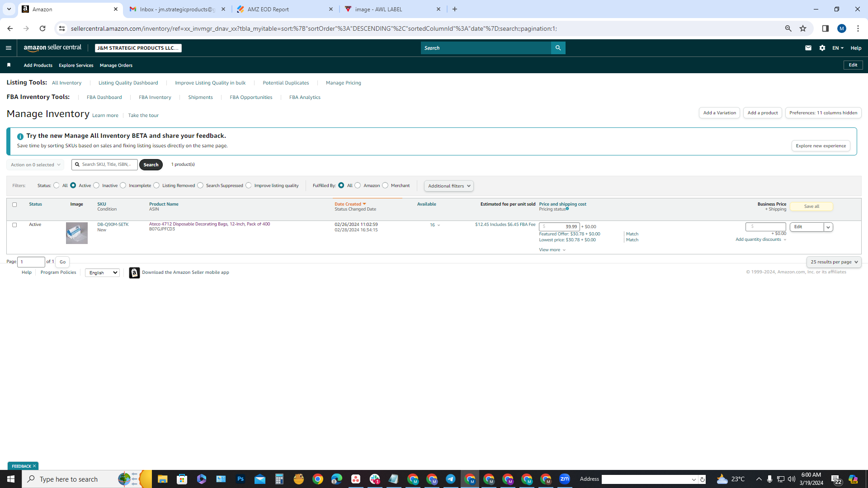868x488 pixels.
Task: Switch to AMZ EOD Report tab
Action: (x=285, y=9)
